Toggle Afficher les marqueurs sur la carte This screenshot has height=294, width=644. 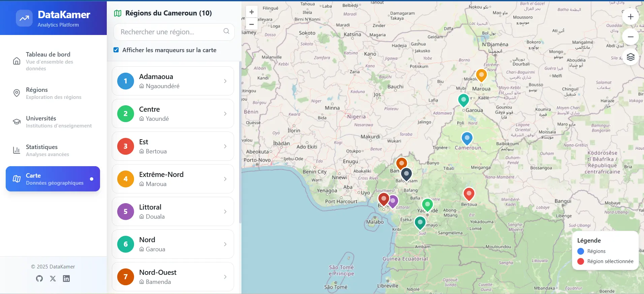116,50
